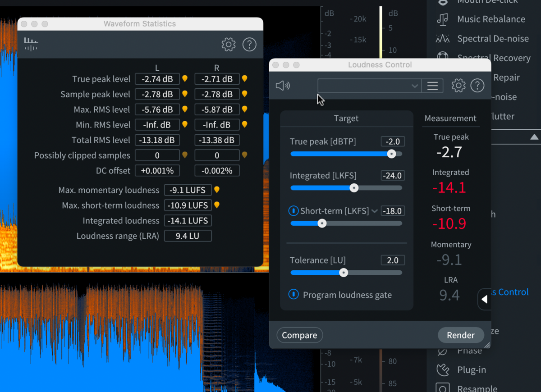Click the right Possibly clipped samples marker

(x=244, y=155)
